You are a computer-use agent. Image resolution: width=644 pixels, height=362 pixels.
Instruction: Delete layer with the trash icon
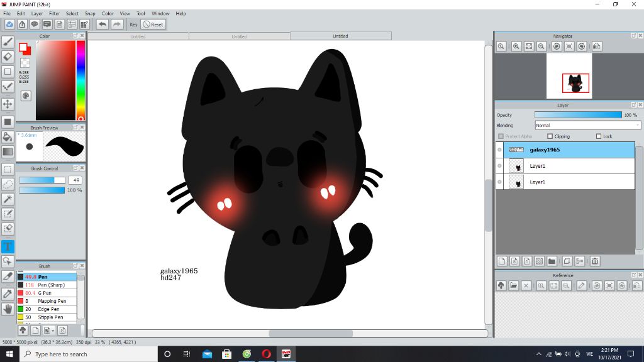click(x=595, y=261)
